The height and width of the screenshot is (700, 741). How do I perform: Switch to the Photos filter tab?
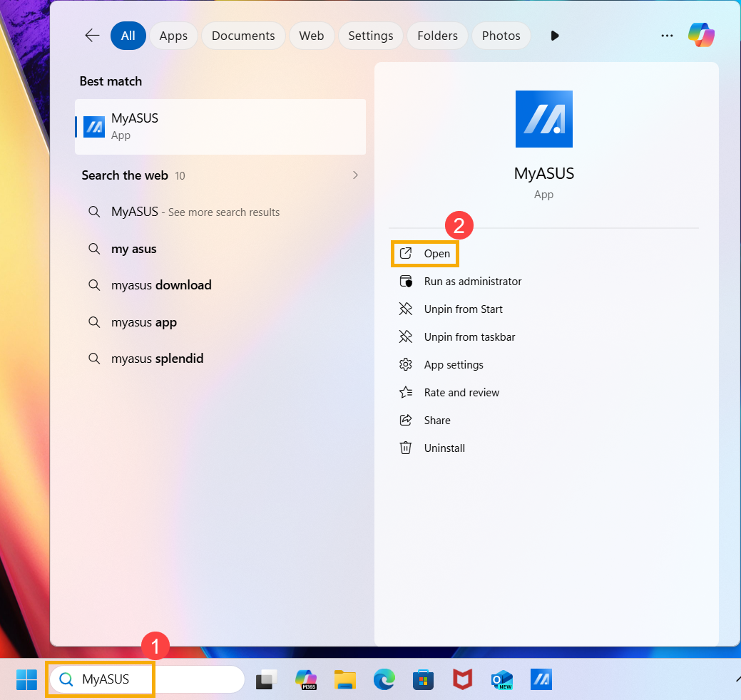pos(501,36)
